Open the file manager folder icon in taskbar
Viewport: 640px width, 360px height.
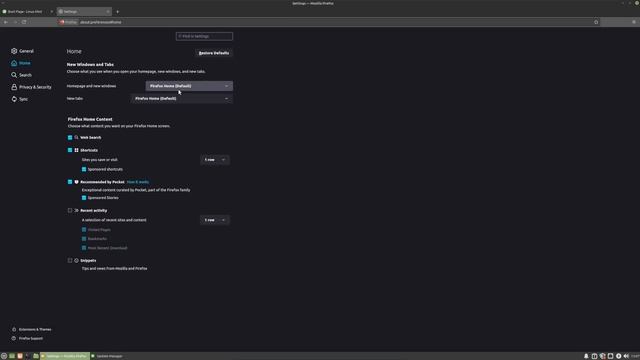click(x=36, y=356)
